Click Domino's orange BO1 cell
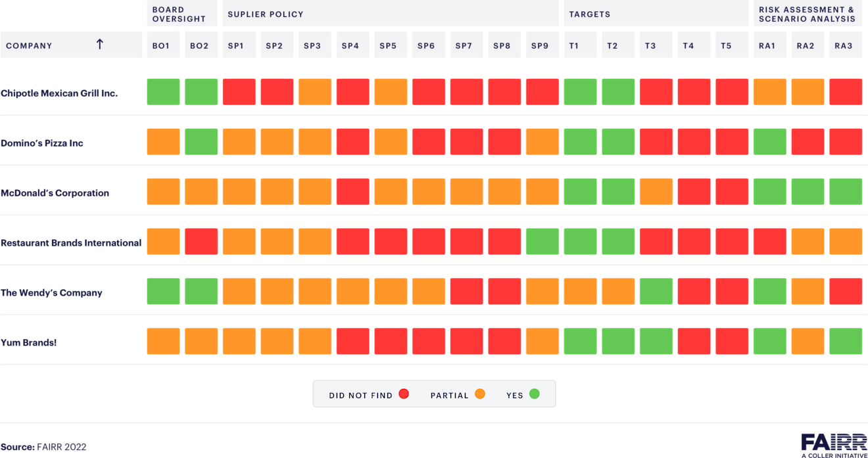 [163, 142]
